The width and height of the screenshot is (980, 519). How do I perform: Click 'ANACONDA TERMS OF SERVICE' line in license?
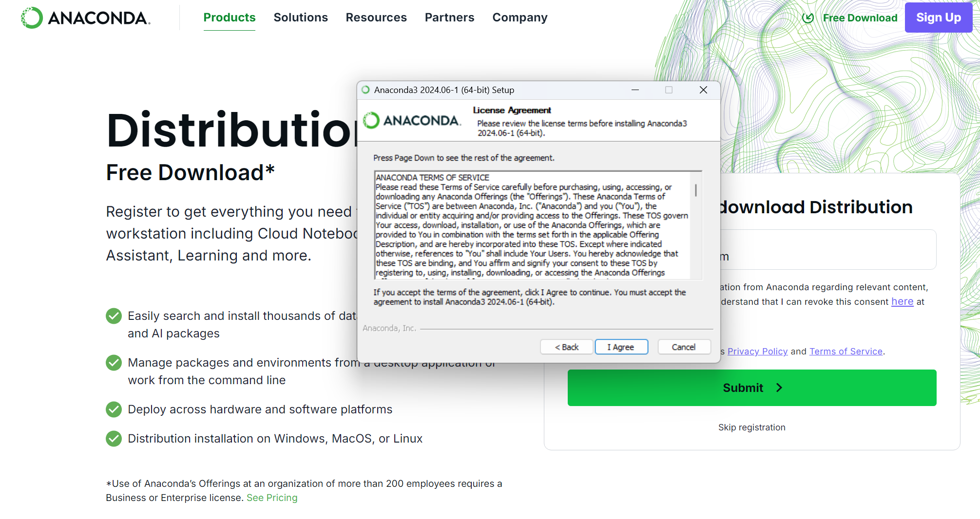pyautogui.click(x=432, y=178)
